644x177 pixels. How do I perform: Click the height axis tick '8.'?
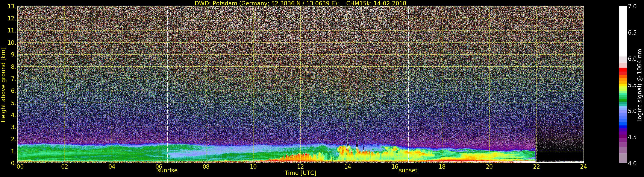pos(14,67)
